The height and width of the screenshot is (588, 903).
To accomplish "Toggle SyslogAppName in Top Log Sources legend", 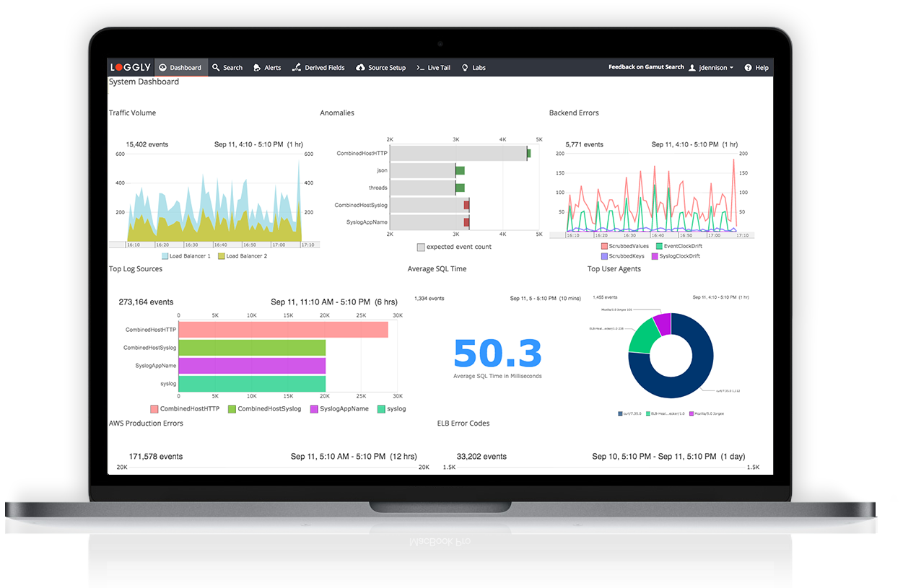I will (x=339, y=409).
